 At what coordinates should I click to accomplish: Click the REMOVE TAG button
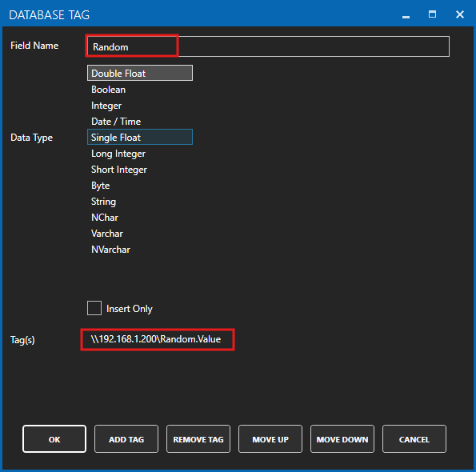[198, 439]
